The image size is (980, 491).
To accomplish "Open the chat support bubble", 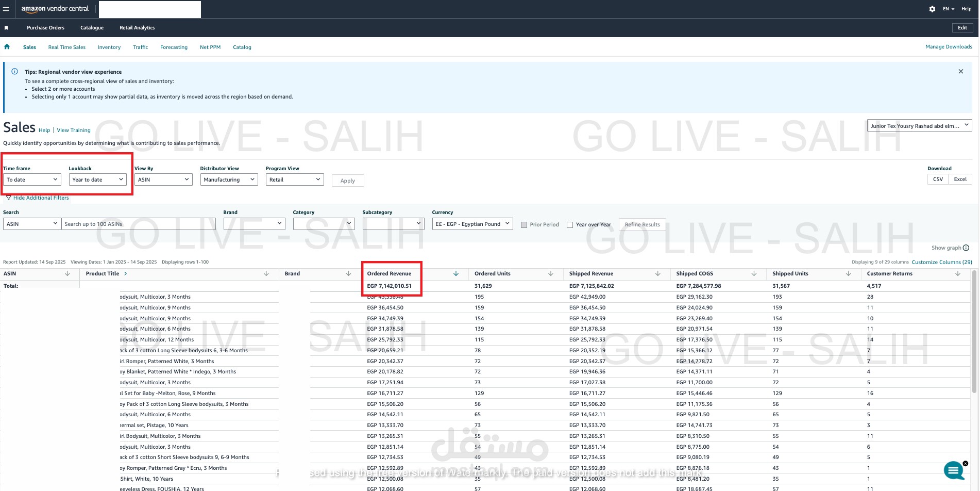I will 954,470.
